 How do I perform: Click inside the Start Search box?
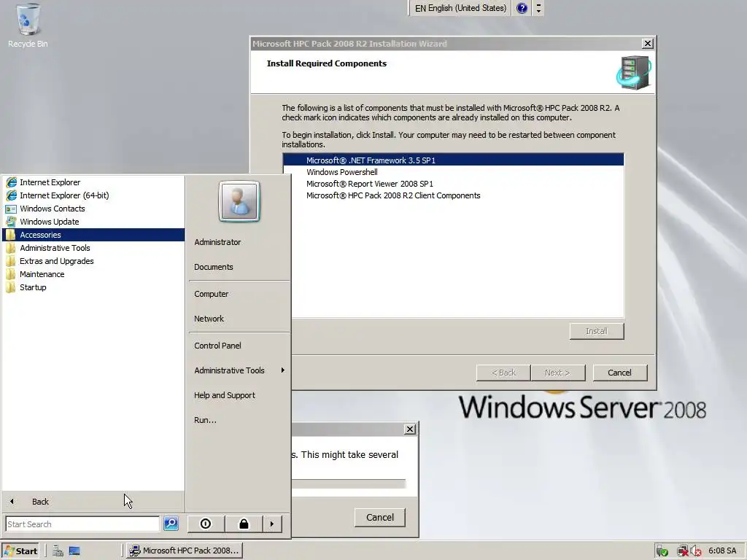coord(82,524)
